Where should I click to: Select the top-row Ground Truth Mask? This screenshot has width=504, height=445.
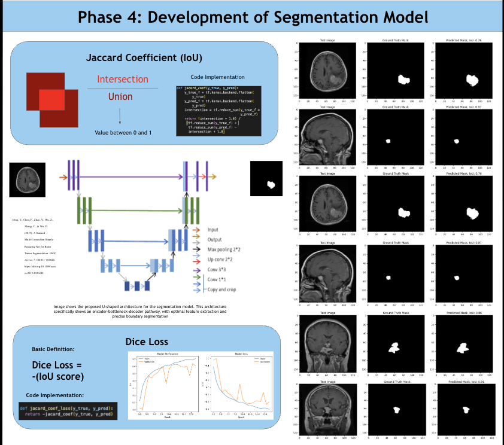pyautogui.click(x=396, y=71)
